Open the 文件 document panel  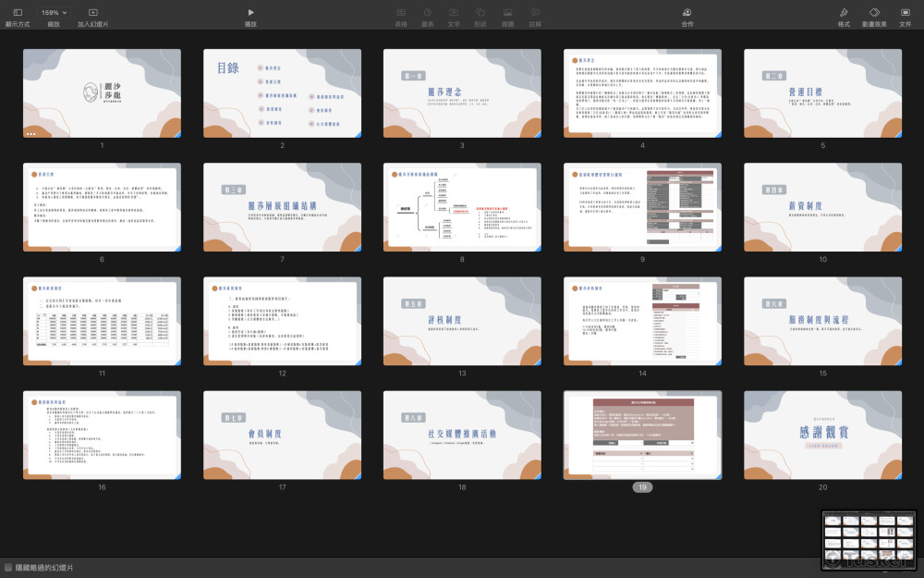905,12
